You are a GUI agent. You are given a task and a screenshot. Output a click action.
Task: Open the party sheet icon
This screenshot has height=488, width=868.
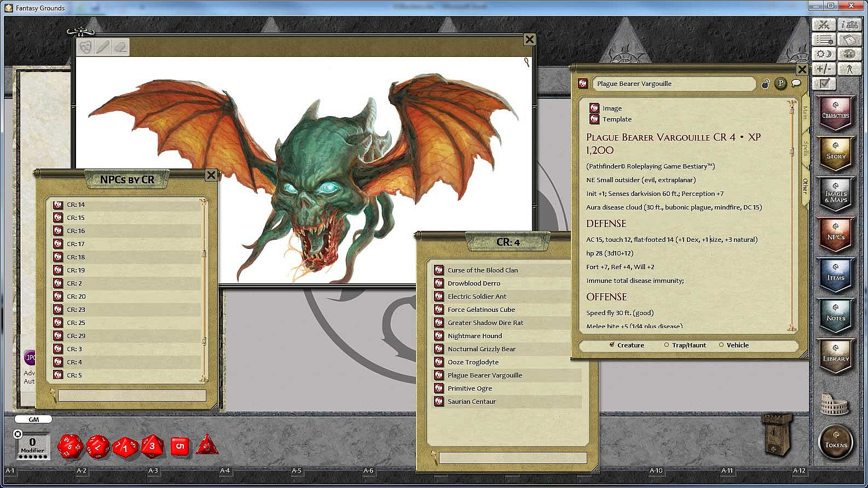click(x=849, y=25)
